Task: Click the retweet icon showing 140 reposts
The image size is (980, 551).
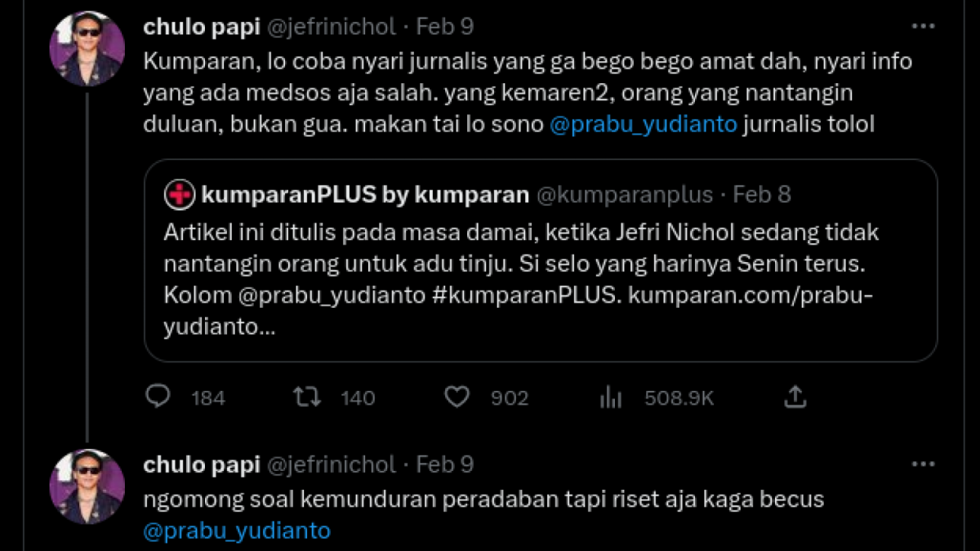Action: point(307,398)
